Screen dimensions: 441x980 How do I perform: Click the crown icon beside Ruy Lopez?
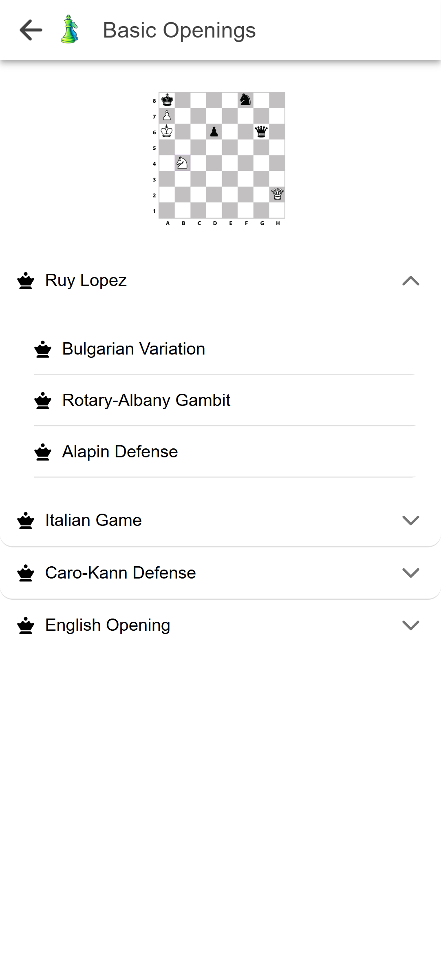point(26,281)
